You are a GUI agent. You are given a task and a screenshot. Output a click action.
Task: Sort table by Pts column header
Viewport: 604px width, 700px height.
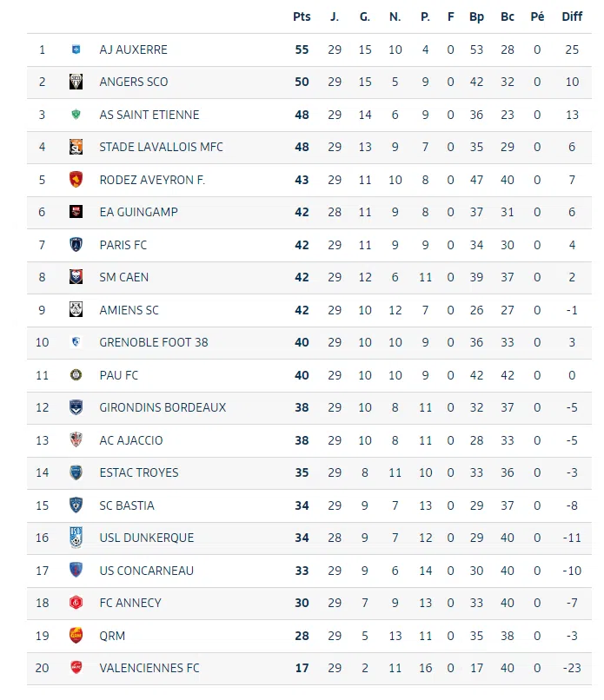[302, 17]
